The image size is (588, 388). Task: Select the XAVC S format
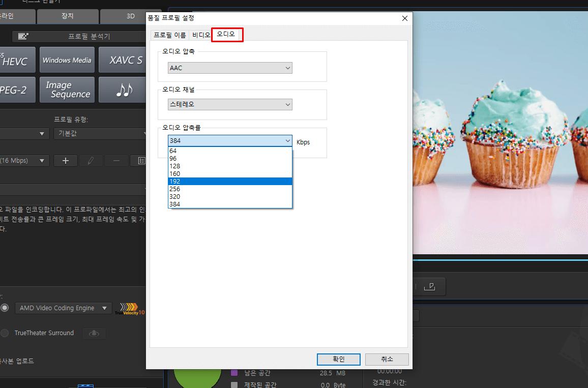point(122,59)
